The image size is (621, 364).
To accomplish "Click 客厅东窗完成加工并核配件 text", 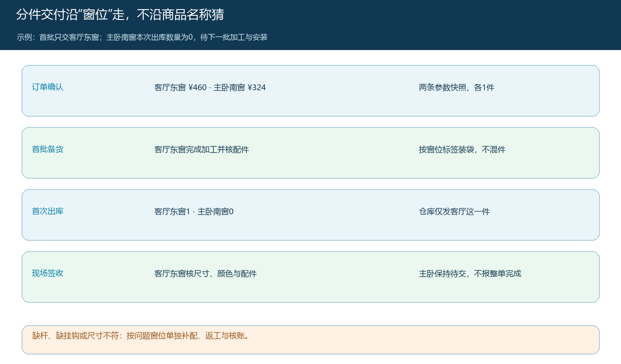I will pos(202,150).
